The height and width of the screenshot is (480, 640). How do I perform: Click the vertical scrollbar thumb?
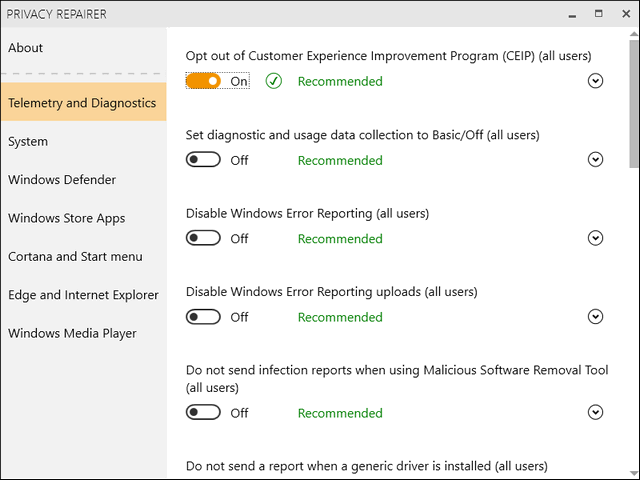coord(633,104)
